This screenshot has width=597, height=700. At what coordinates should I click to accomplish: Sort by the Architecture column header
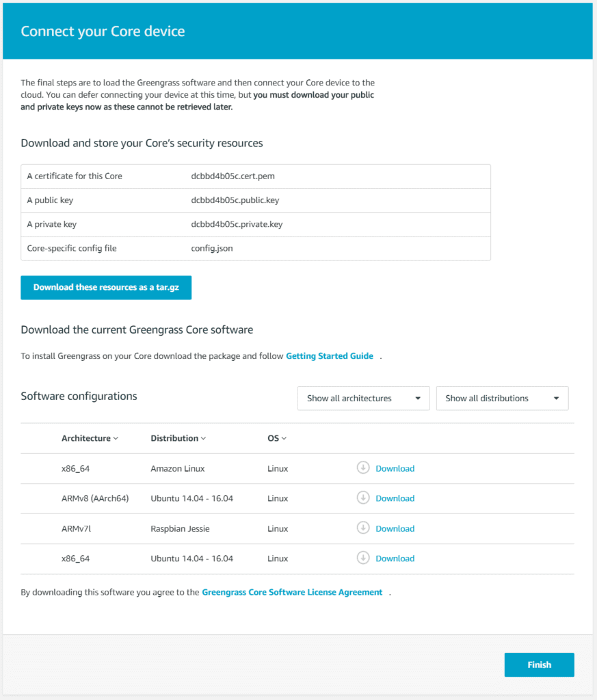90,438
